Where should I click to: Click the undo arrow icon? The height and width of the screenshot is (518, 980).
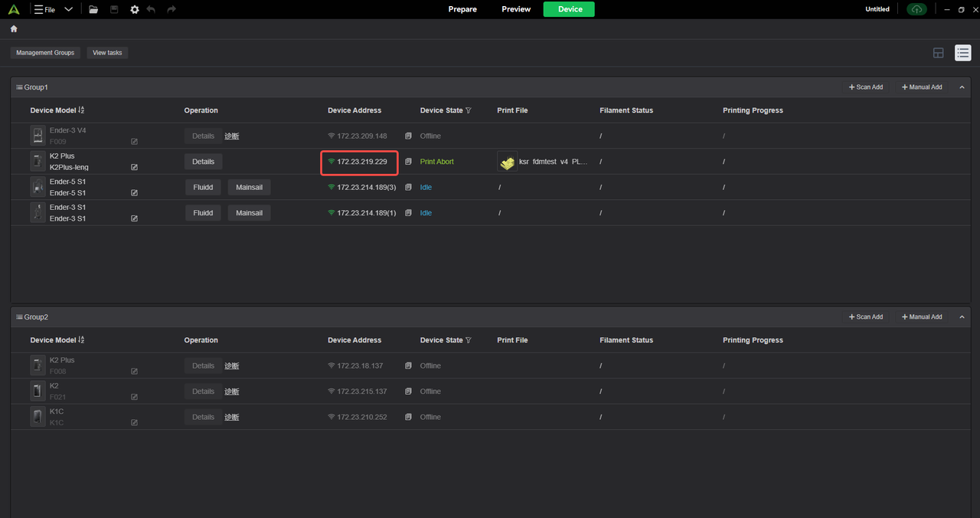pyautogui.click(x=152, y=9)
